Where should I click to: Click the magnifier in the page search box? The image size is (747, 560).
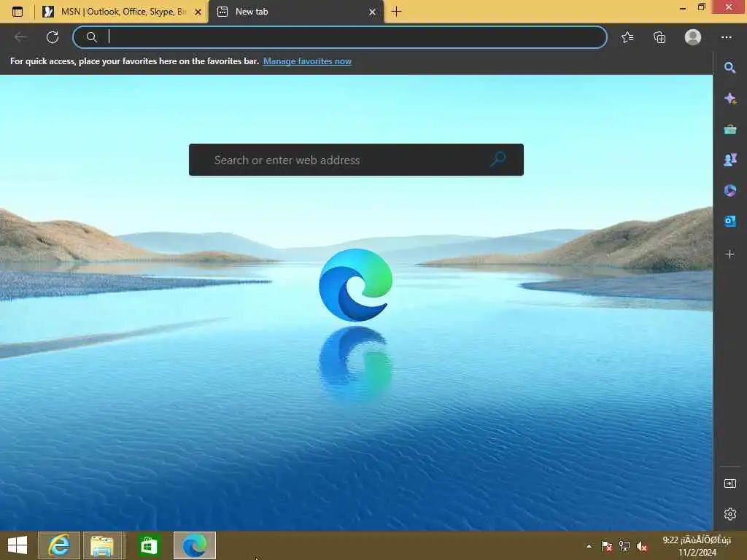pos(498,159)
